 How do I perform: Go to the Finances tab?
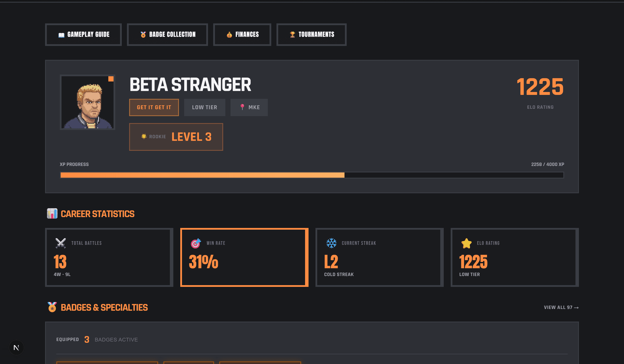[x=242, y=34]
